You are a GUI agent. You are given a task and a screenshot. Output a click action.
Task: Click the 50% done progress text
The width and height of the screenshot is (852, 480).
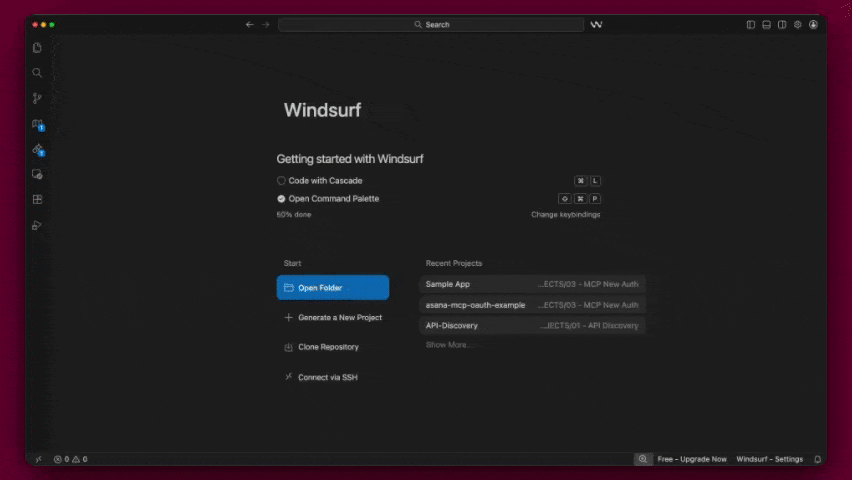tap(294, 215)
